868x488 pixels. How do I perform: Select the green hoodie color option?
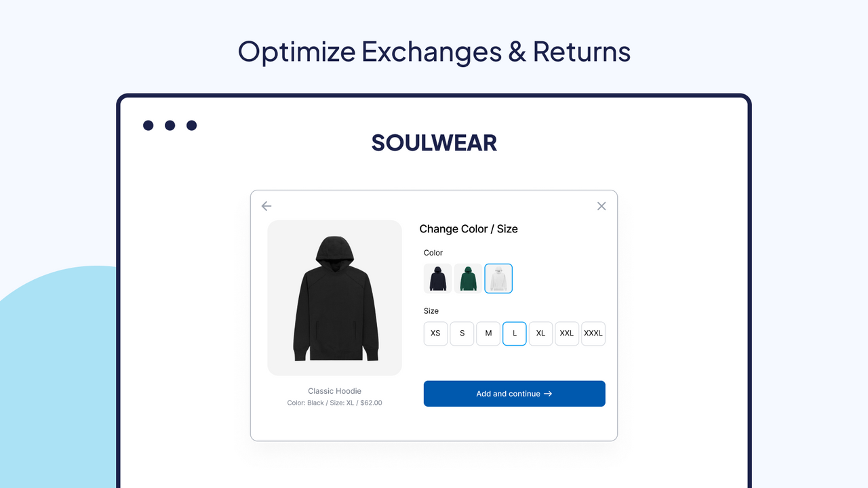click(468, 278)
